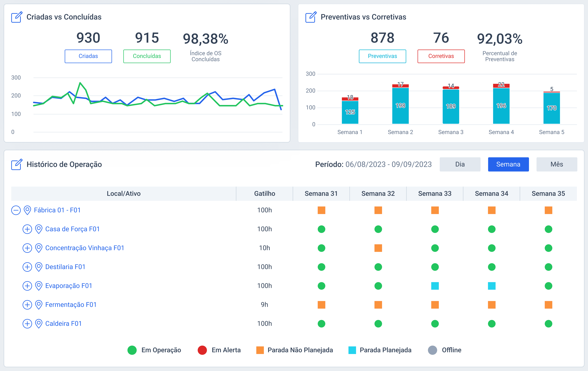The height and width of the screenshot is (371, 588).
Task: Click location pin icon of Caldeira F01
Action: 39,324
